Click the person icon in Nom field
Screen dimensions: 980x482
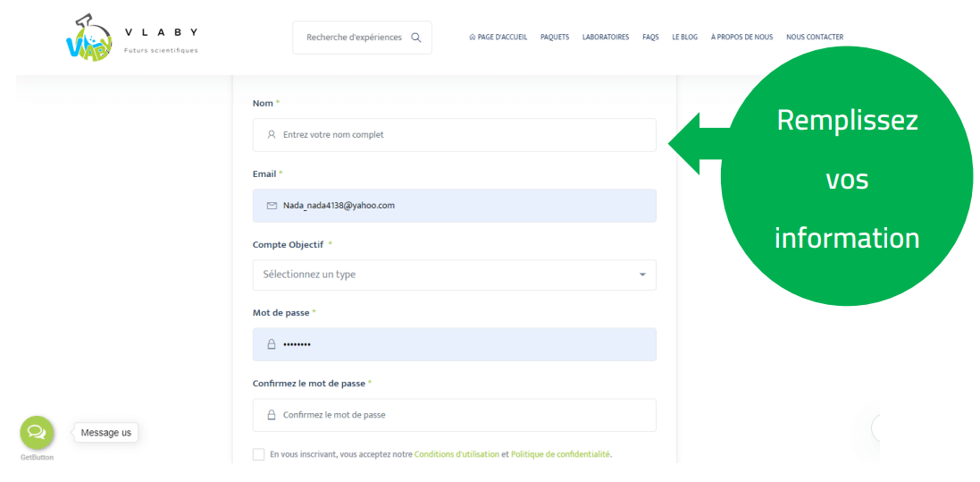tap(272, 135)
